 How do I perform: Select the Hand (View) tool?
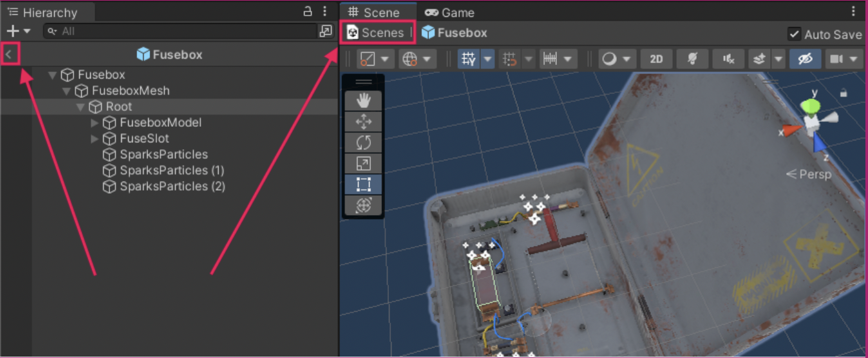(364, 100)
